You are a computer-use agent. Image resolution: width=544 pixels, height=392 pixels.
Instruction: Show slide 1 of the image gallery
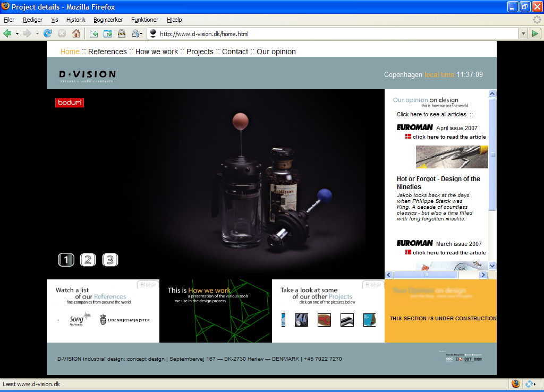[66, 260]
